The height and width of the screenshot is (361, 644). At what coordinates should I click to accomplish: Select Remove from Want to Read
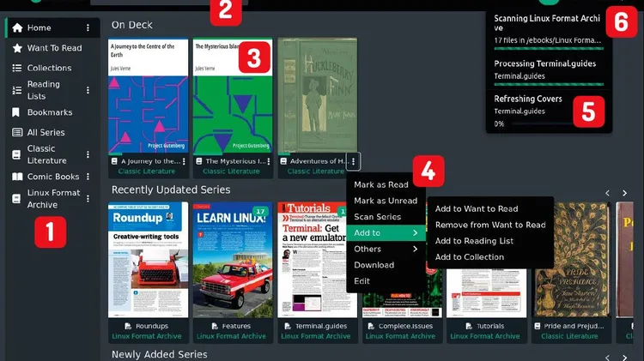(490, 225)
